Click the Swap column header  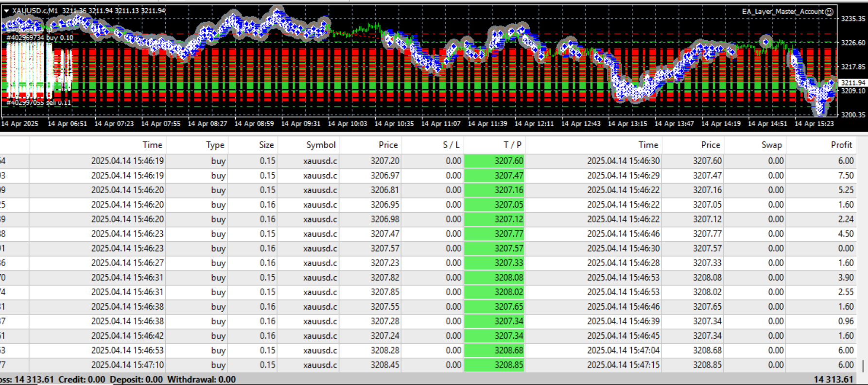point(771,145)
